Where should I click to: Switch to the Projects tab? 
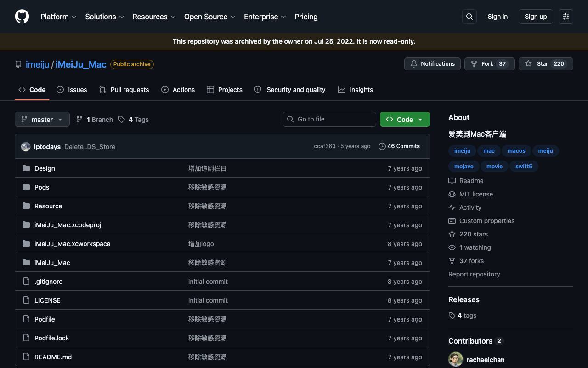coord(225,90)
